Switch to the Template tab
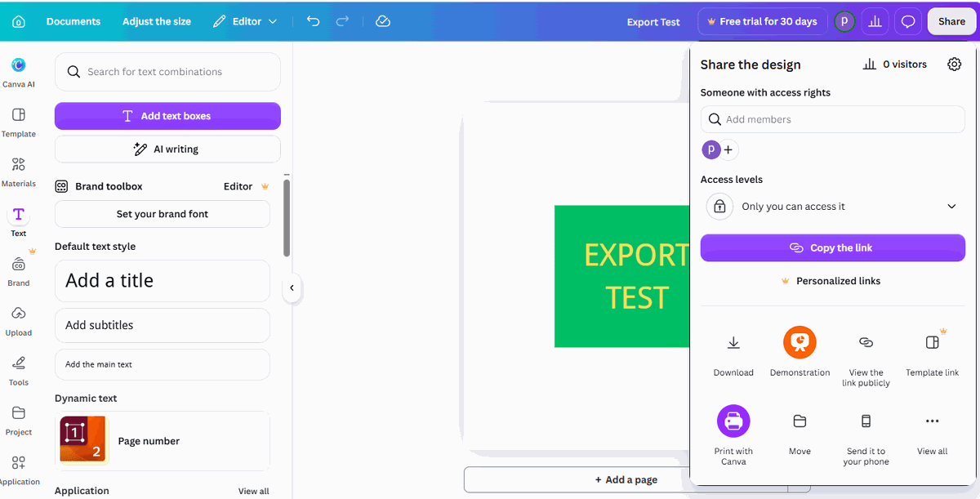The width and height of the screenshot is (980, 499). coord(19,122)
